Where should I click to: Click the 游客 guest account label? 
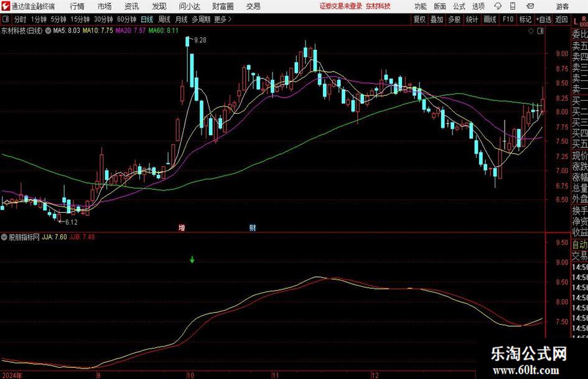tap(562, 6)
